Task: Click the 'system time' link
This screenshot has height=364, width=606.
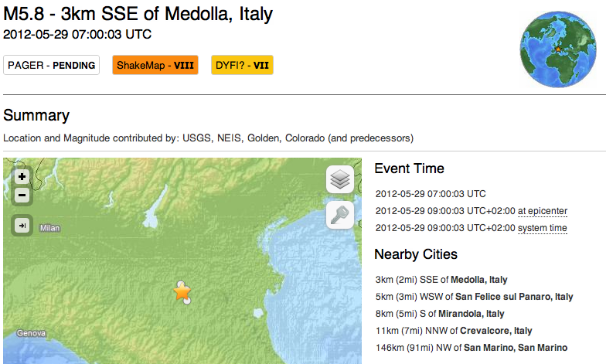Action: pyautogui.click(x=543, y=228)
